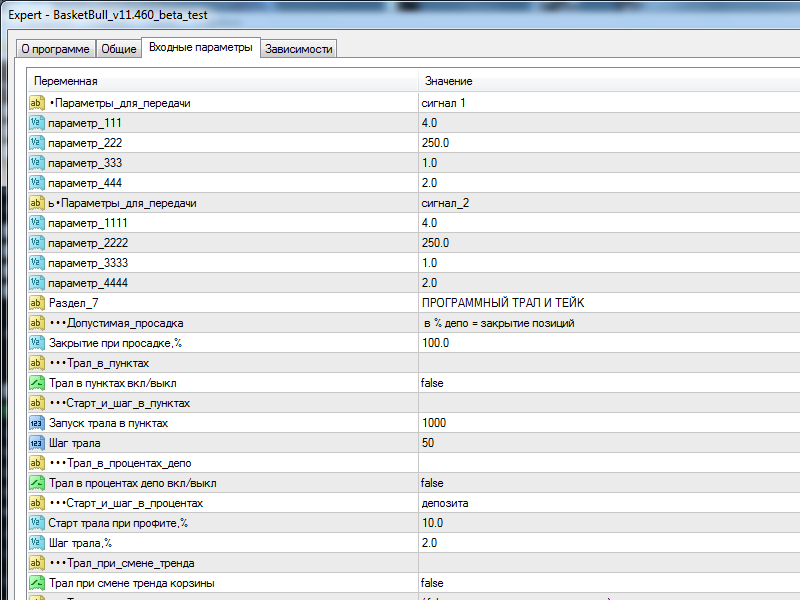Switch to the Общие tab
Image resolution: width=800 pixels, height=600 pixels.
[x=118, y=49]
